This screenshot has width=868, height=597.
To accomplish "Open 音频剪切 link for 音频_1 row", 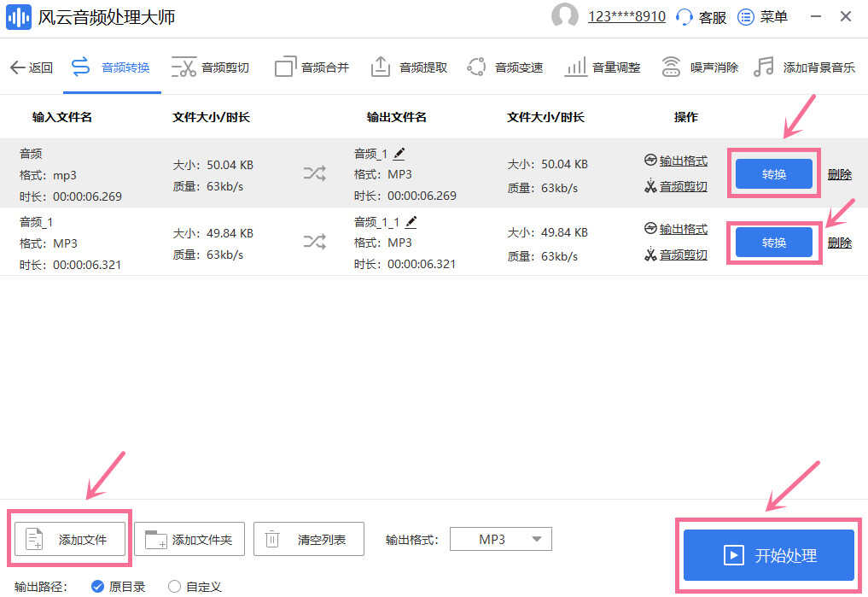I will pyautogui.click(x=676, y=255).
